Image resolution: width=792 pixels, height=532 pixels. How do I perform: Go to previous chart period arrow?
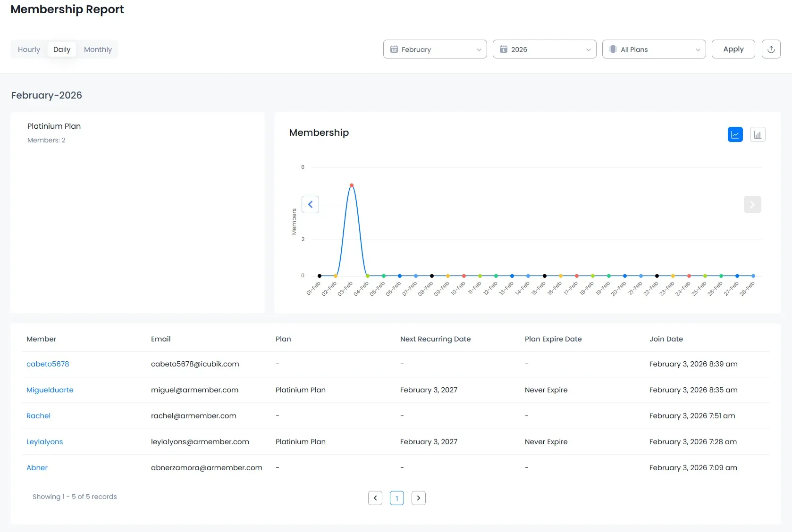[310, 204]
